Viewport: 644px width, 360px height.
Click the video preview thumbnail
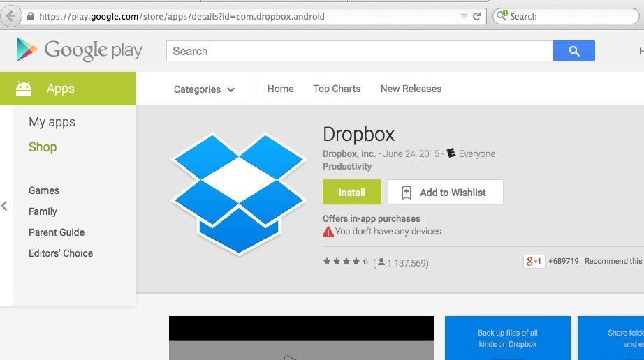click(x=302, y=338)
